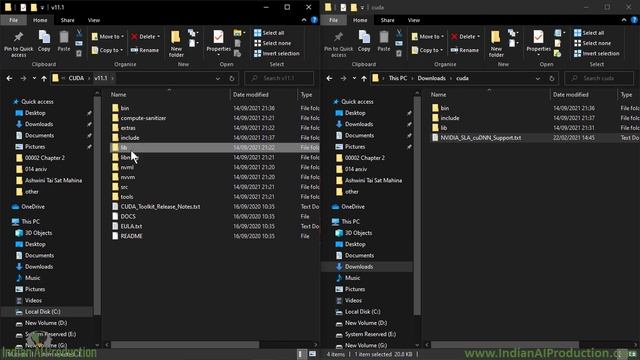Image resolution: width=640 pixels, height=360 pixels.
Task: Select README file in v11.1 window
Action: point(131,236)
